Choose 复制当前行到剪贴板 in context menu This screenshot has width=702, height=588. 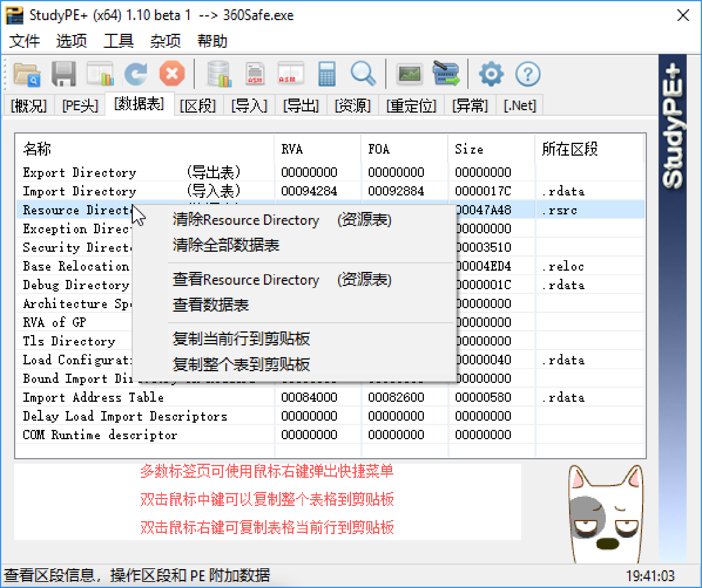pyautogui.click(x=294, y=339)
